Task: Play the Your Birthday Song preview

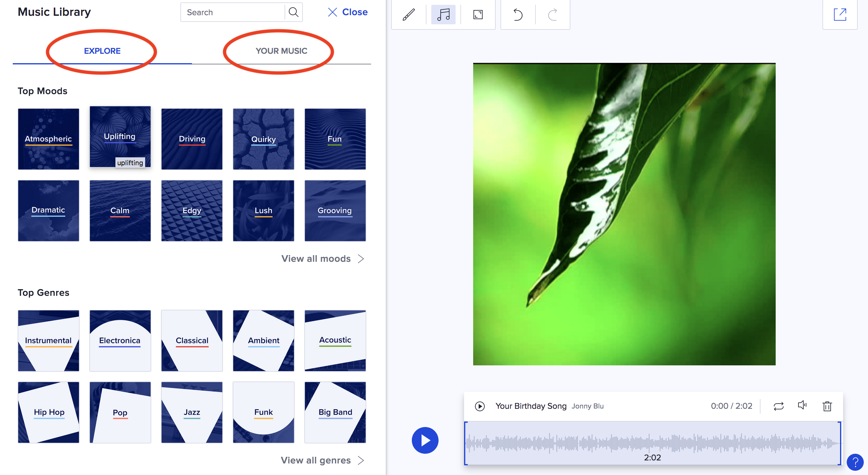Action: coord(480,406)
